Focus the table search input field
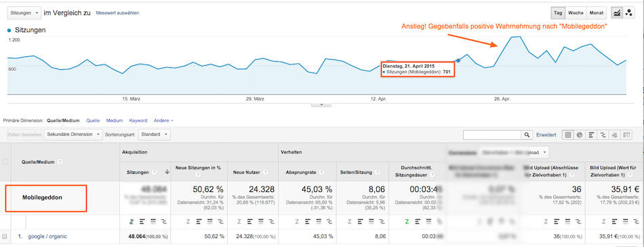Screen dimensions: 644x247 tap(492, 135)
